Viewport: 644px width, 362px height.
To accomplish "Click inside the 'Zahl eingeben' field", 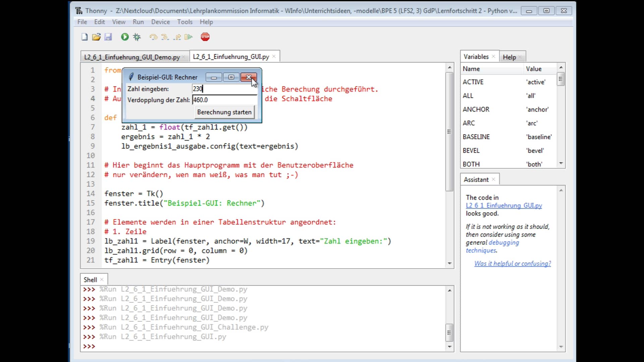I will (x=224, y=89).
